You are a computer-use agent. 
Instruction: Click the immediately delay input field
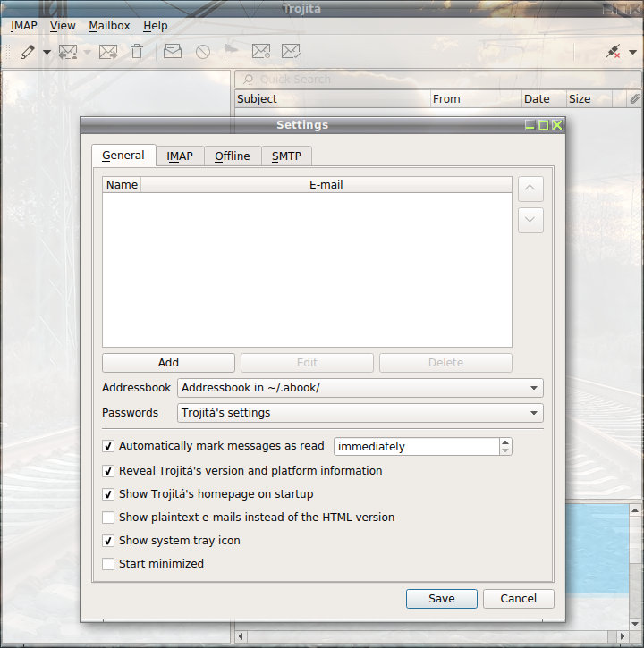pos(417,446)
